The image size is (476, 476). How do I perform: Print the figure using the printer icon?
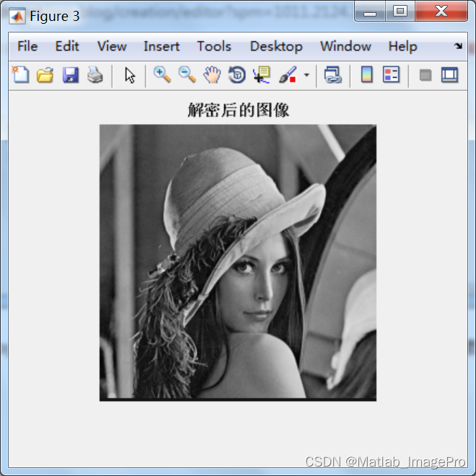tap(95, 75)
